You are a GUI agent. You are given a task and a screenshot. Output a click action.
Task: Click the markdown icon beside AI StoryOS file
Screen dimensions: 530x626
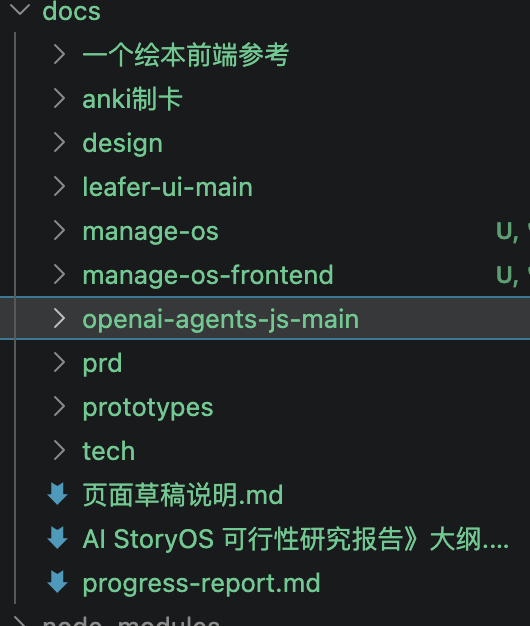click(57, 538)
